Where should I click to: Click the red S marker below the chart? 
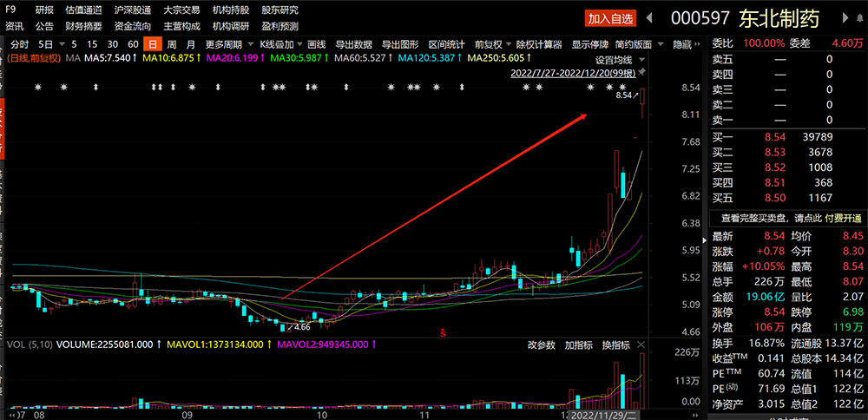click(x=443, y=332)
